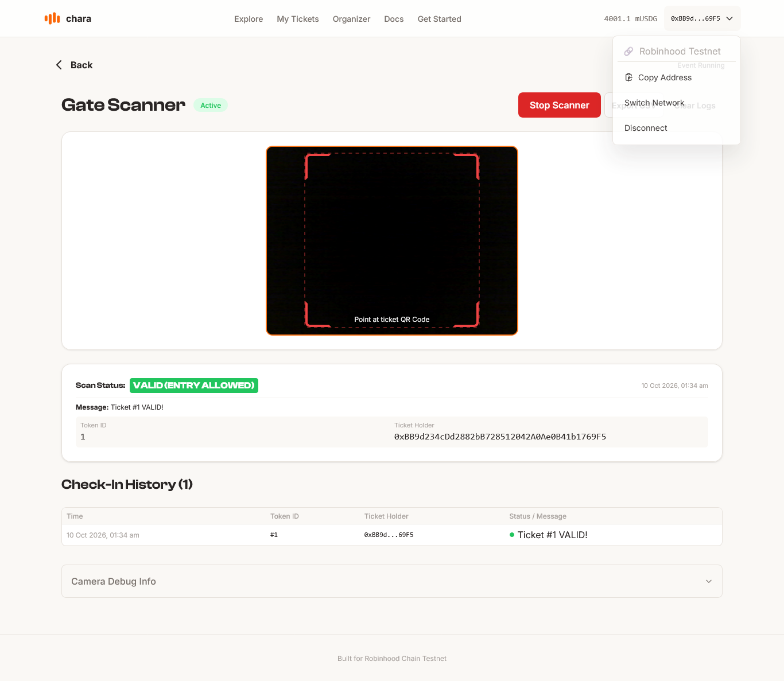
Task: Click the first check-in history row
Action: [392, 535]
